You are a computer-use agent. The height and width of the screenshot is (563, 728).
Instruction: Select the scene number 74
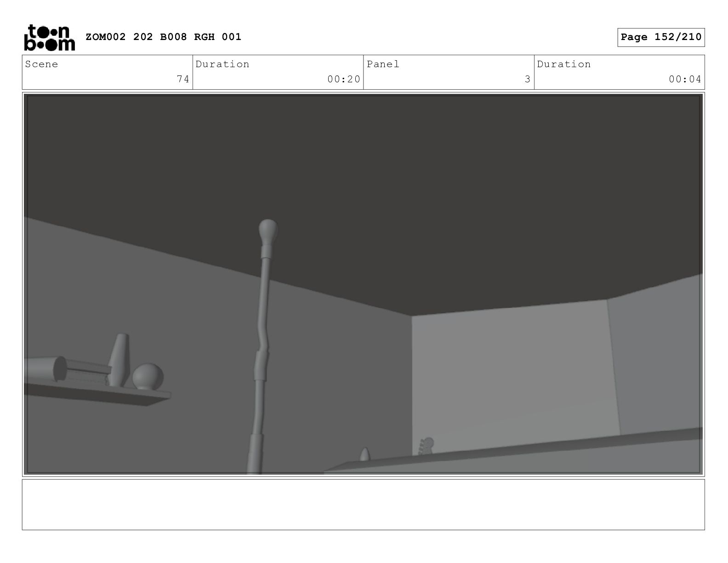pyautogui.click(x=183, y=79)
